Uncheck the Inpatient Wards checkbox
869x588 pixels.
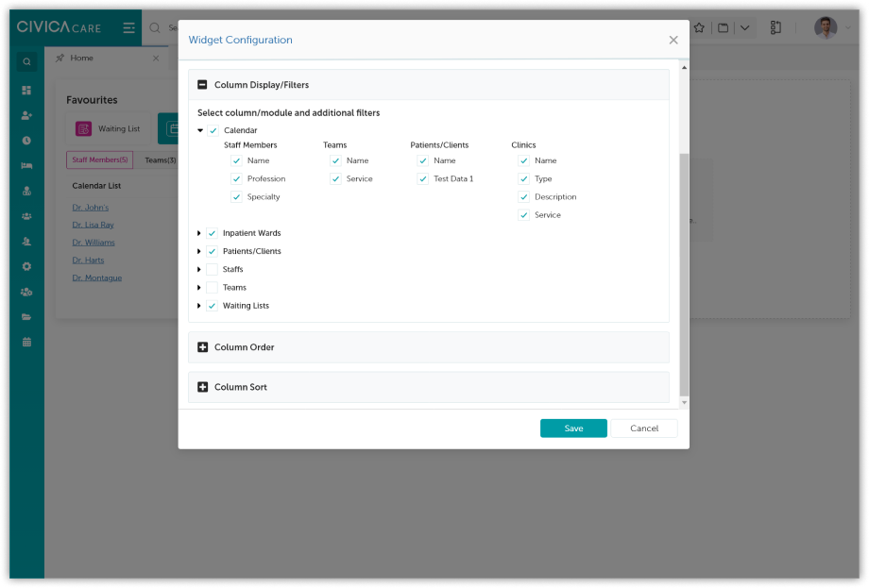point(212,233)
